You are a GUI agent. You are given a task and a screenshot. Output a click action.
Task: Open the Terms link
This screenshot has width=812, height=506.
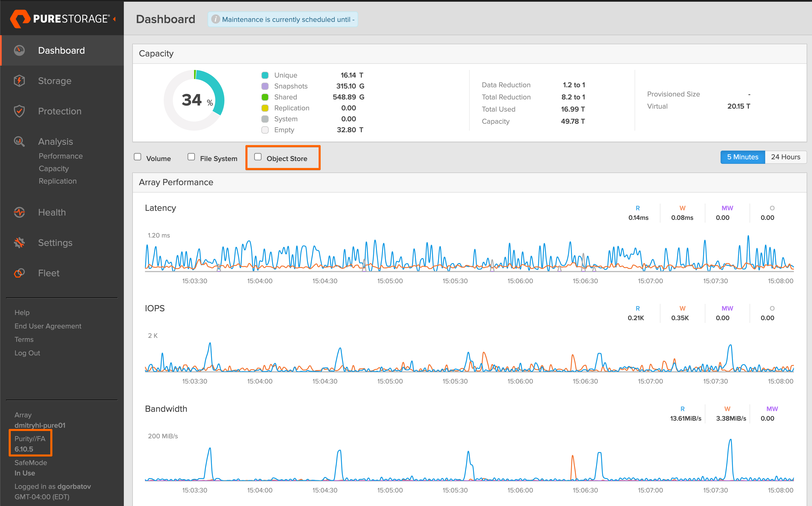point(24,339)
